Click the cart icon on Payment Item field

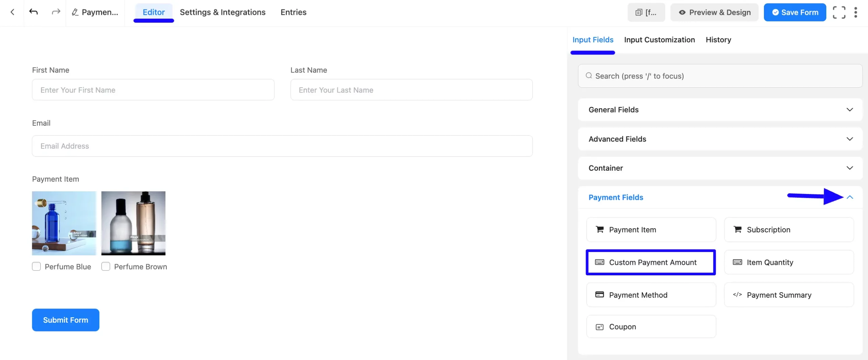pyautogui.click(x=600, y=229)
